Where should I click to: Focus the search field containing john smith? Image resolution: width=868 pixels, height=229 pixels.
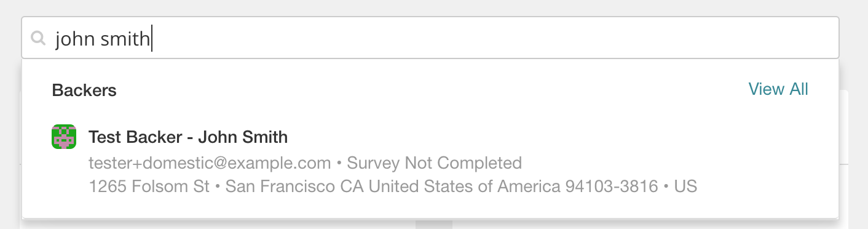pos(430,38)
